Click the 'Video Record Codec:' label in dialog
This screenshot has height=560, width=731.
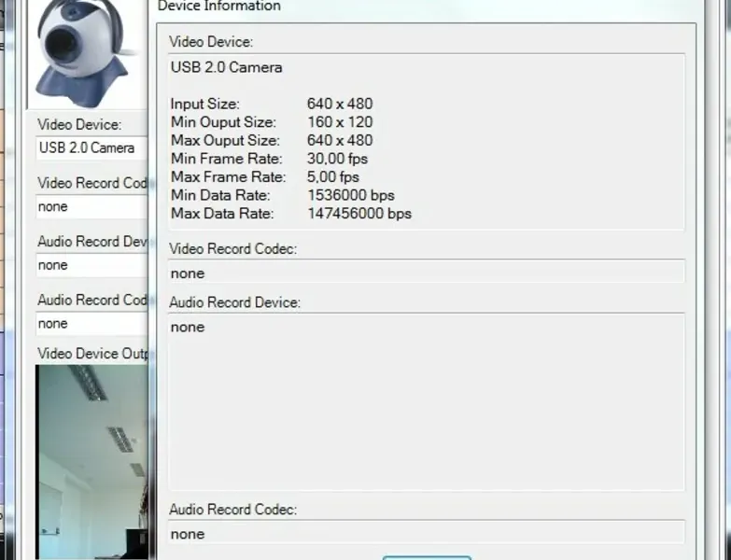232,249
